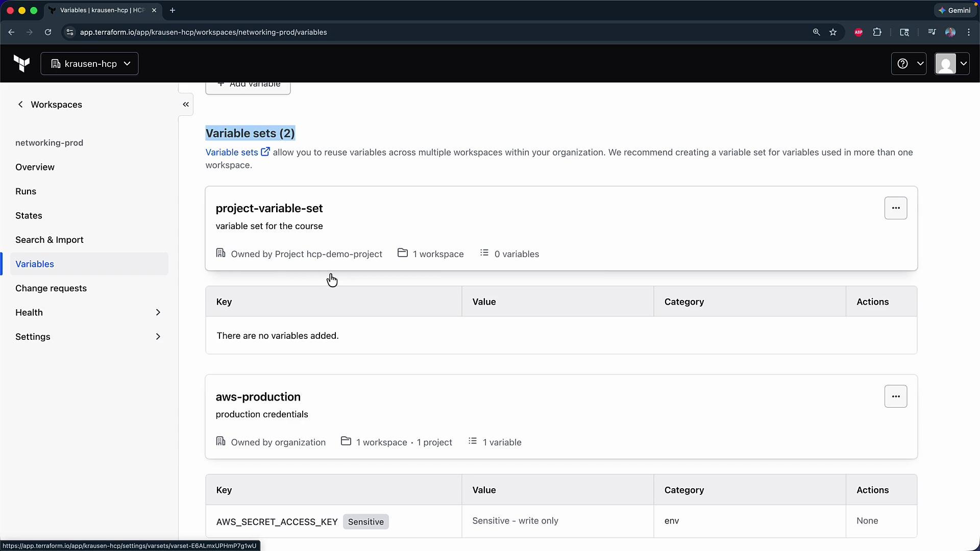
Task: Go back to Workspaces
Action: 50,105
